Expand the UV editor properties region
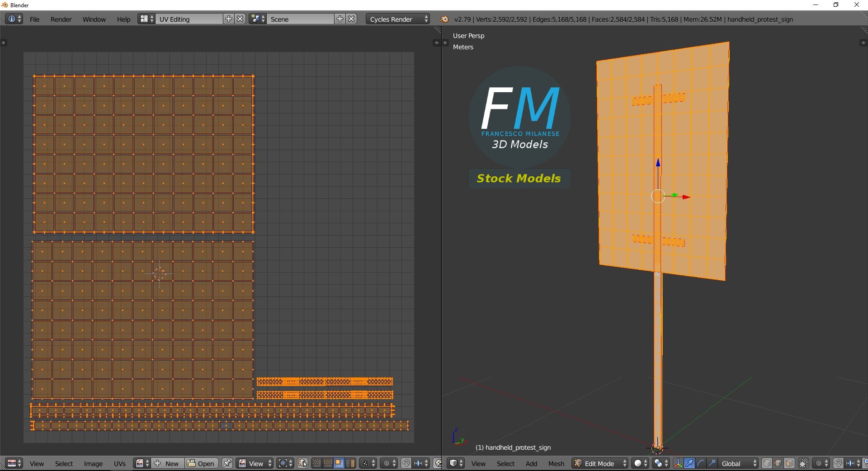Viewport: 868px width, 471px height. pos(436,42)
